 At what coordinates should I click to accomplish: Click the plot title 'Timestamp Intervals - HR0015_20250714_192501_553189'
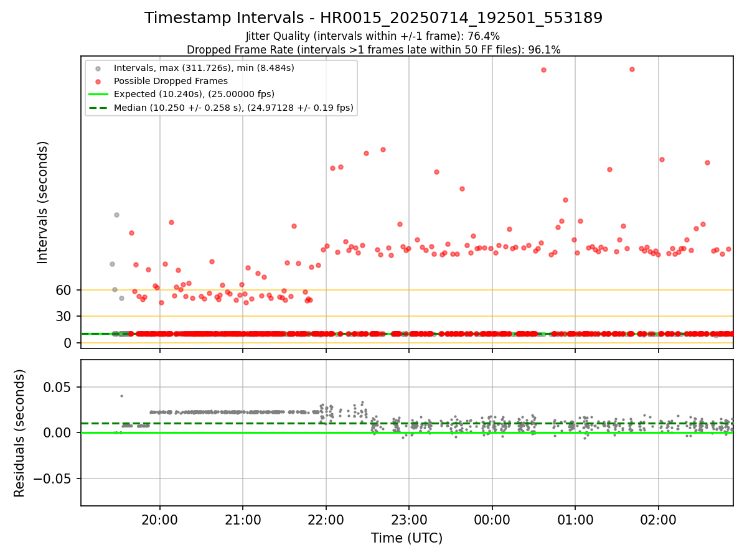374,18
